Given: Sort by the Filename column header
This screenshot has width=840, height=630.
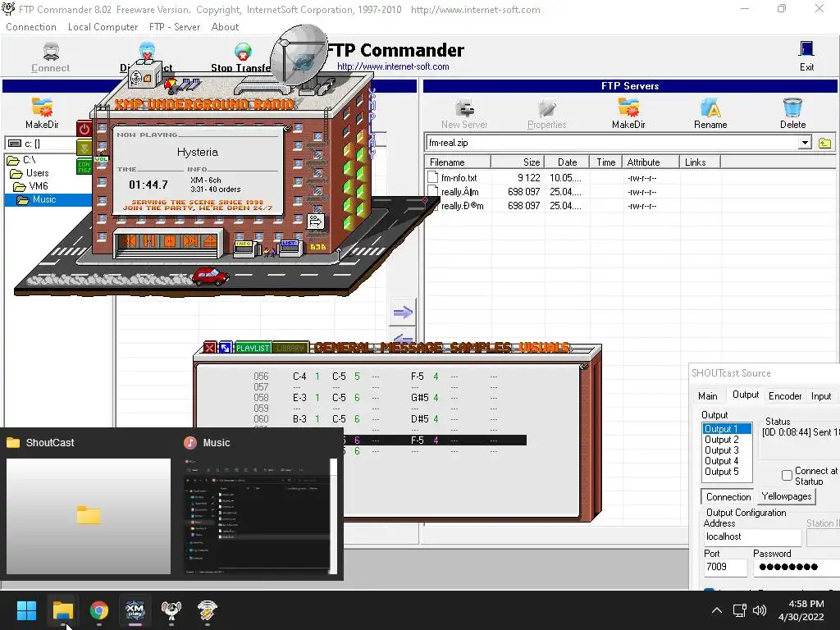Looking at the screenshot, I should (458, 162).
